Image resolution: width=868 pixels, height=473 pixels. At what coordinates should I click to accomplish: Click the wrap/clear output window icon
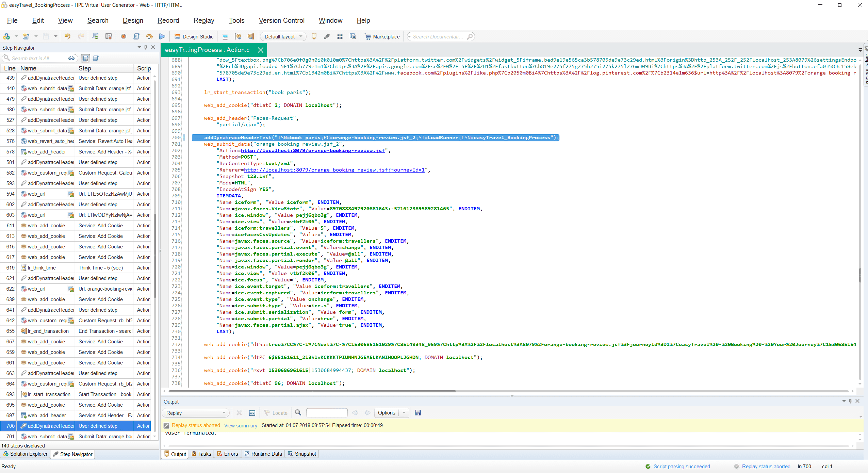(x=252, y=413)
